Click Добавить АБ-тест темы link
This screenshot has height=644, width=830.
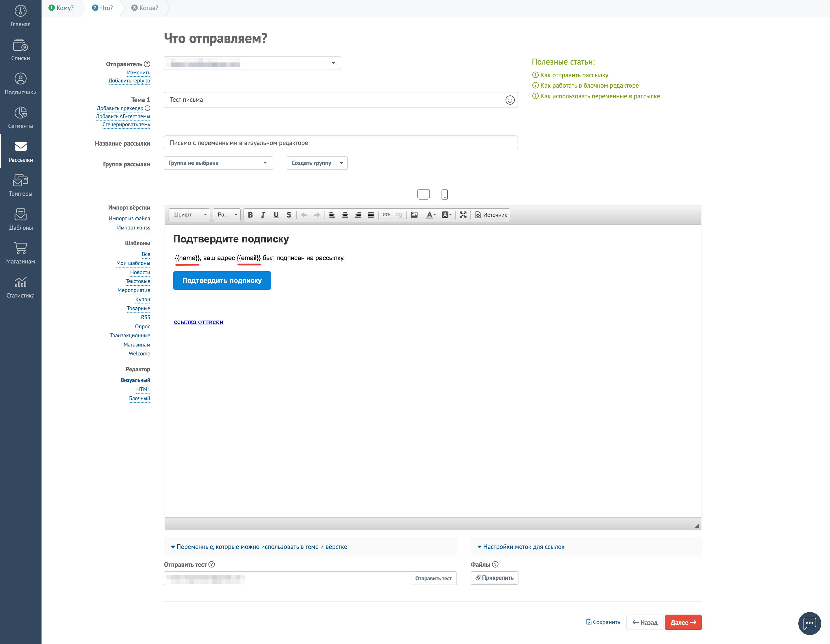point(123,116)
